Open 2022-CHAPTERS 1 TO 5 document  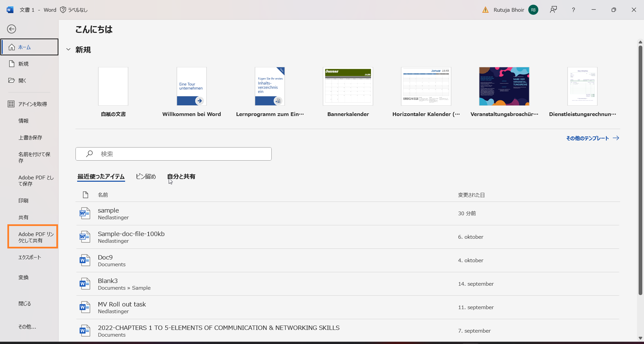coord(347,331)
